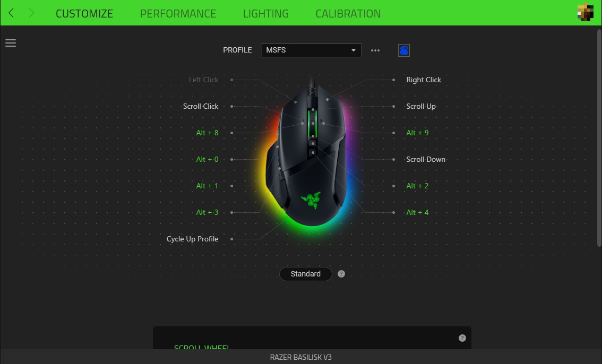Choose the Alt + 4 button mapping
This screenshot has height=364, width=602.
pyautogui.click(x=417, y=212)
